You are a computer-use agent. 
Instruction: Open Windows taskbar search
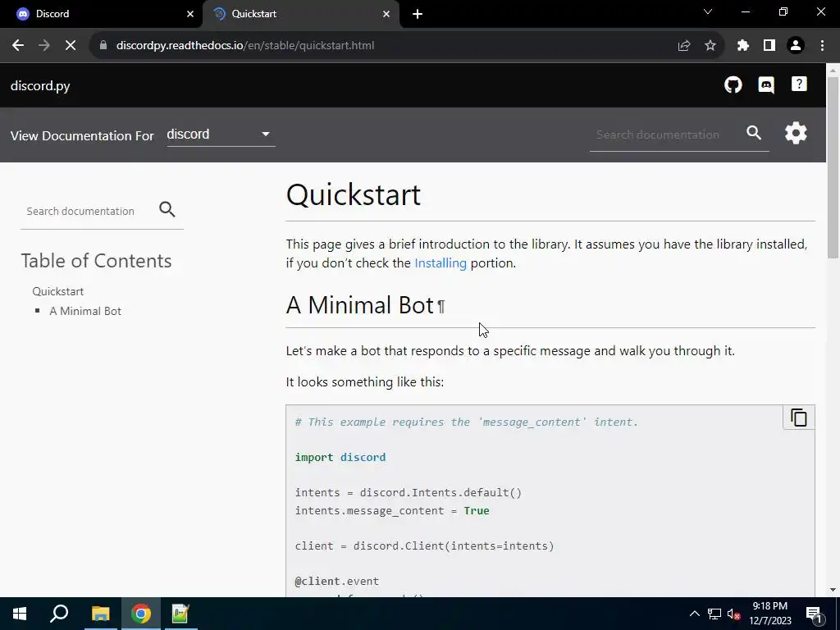(x=59, y=614)
